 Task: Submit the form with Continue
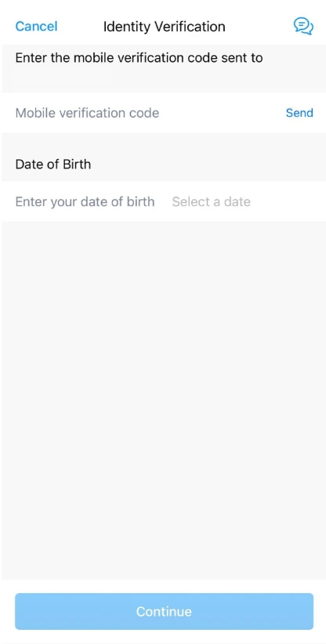(164, 611)
